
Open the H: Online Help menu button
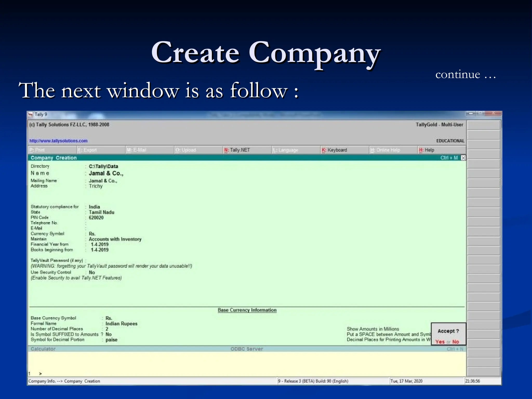point(394,150)
